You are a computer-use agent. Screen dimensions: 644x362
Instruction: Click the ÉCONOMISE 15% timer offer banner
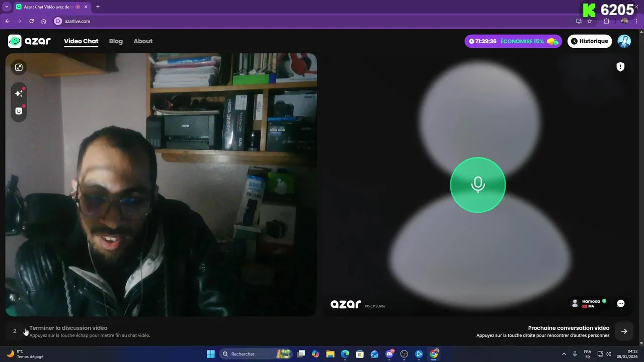tap(513, 41)
